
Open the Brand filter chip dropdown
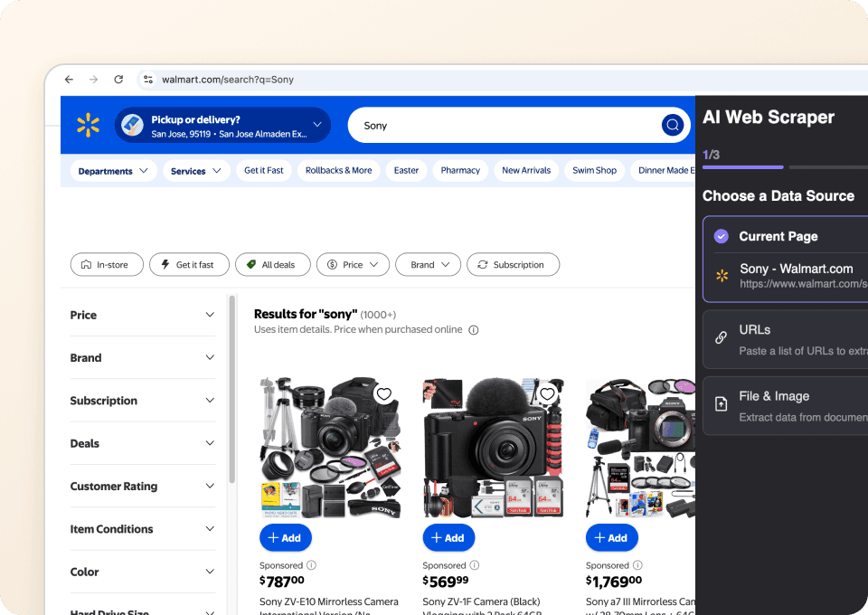coord(428,265)
